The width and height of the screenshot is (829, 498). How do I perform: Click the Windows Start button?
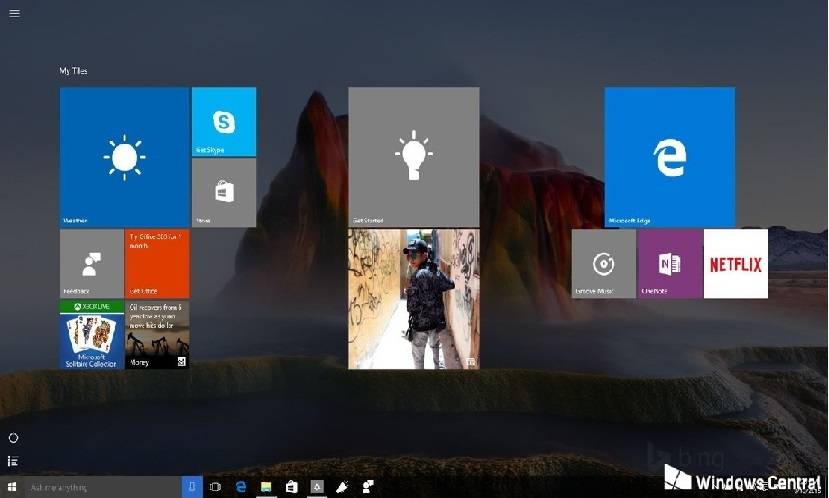tap(13, 487)
